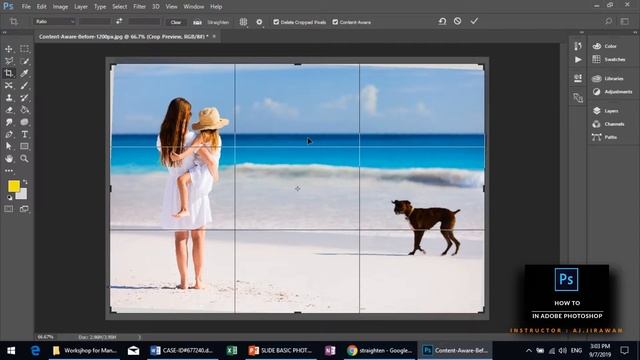The width and height of the screenshot is (640, 360).
Task: Open the Windows Start menu
Action: (x=11, y=351)
